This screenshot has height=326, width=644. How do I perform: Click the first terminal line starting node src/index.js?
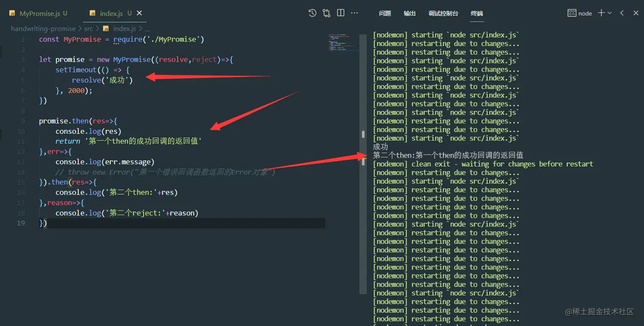(x=446, y=35)
